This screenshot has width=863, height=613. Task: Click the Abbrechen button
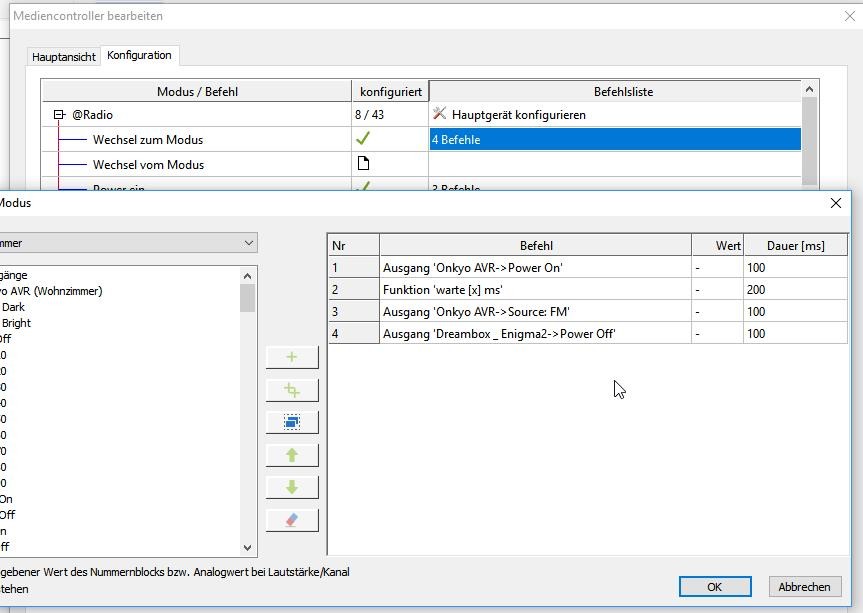pyautogui.click(x=803, y=587)
